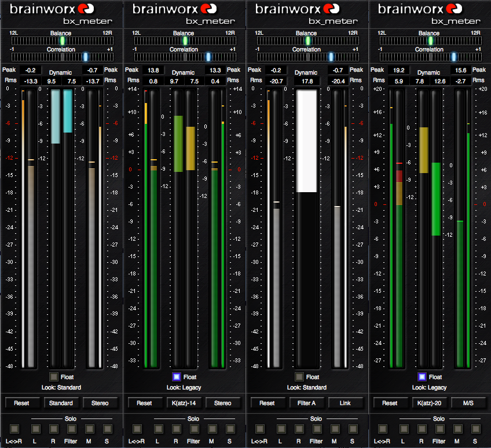
Task: Solo Filter in K(atz)-20 meter
Action: [440, 429]
